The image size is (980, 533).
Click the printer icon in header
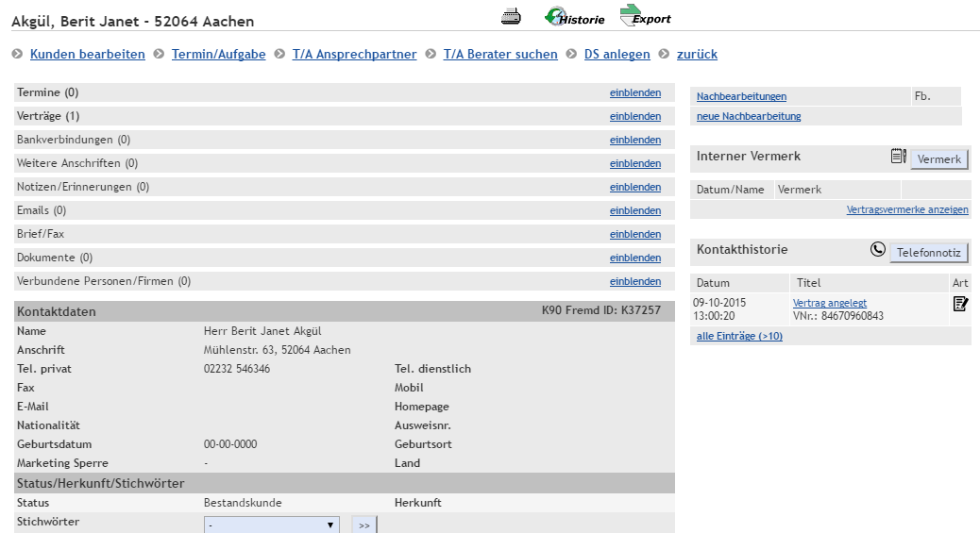(511, 16)
